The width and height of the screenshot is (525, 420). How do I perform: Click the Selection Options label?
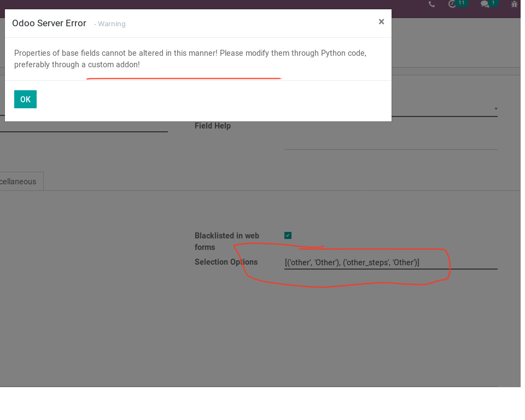[x=226, y=262]
